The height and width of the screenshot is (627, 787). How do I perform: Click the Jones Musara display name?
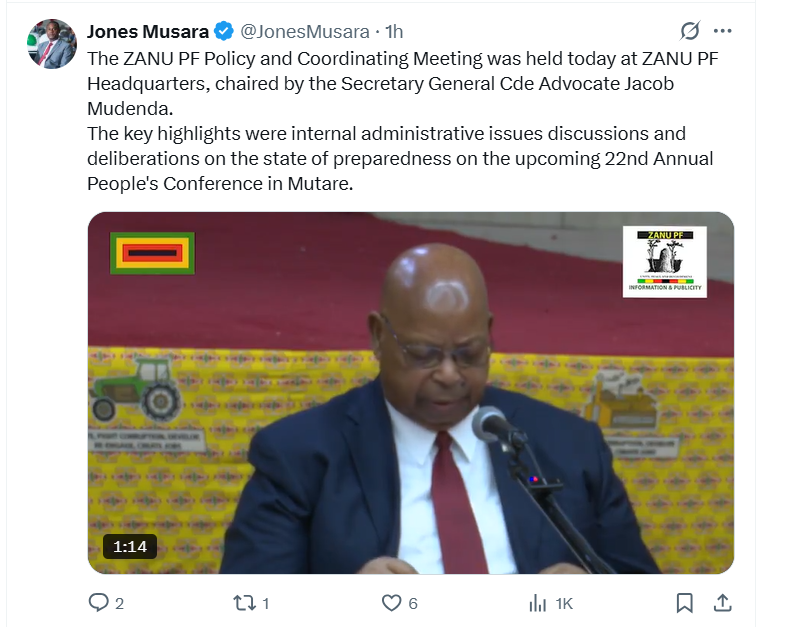148,32
